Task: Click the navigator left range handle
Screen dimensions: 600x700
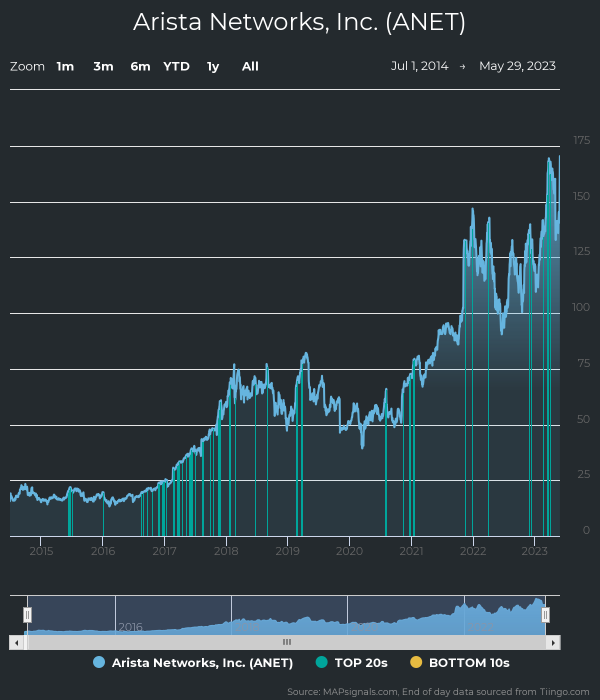Action: pyautogui.click(x=27, y=614)
